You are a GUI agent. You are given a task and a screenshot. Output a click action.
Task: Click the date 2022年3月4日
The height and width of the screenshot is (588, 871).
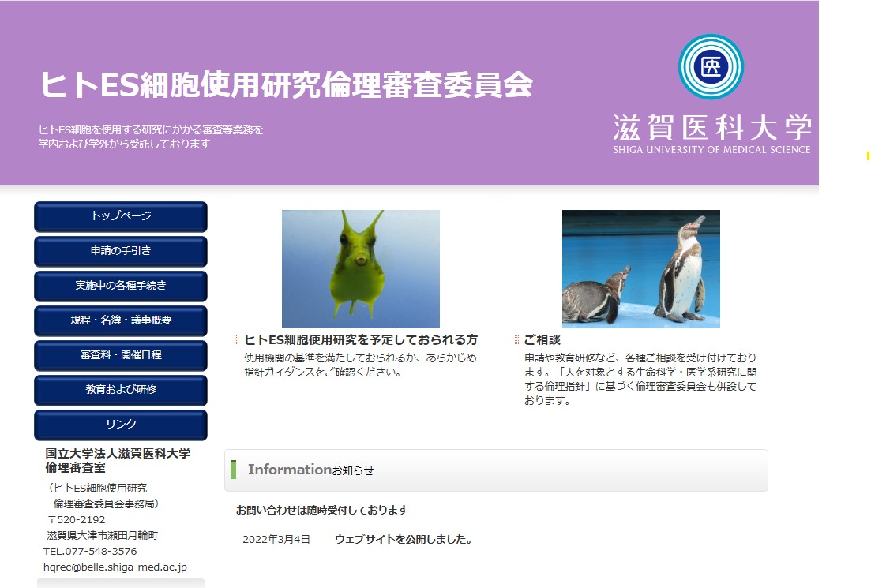pos(276,540)
